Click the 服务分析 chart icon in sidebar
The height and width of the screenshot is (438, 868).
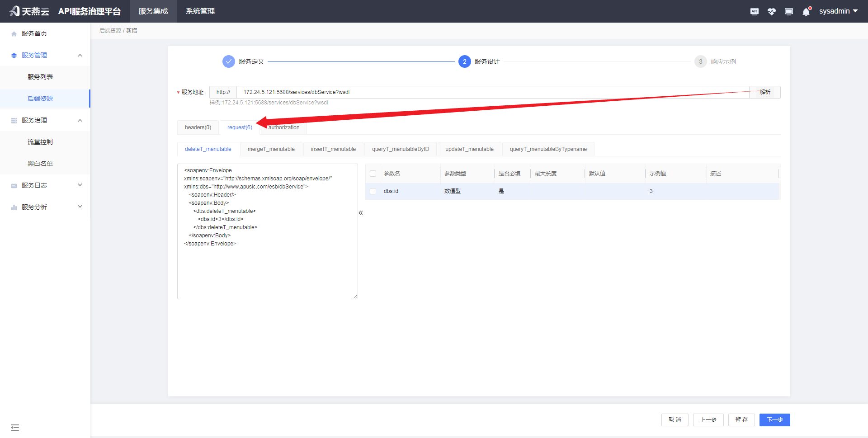click(x=14, y=207)
